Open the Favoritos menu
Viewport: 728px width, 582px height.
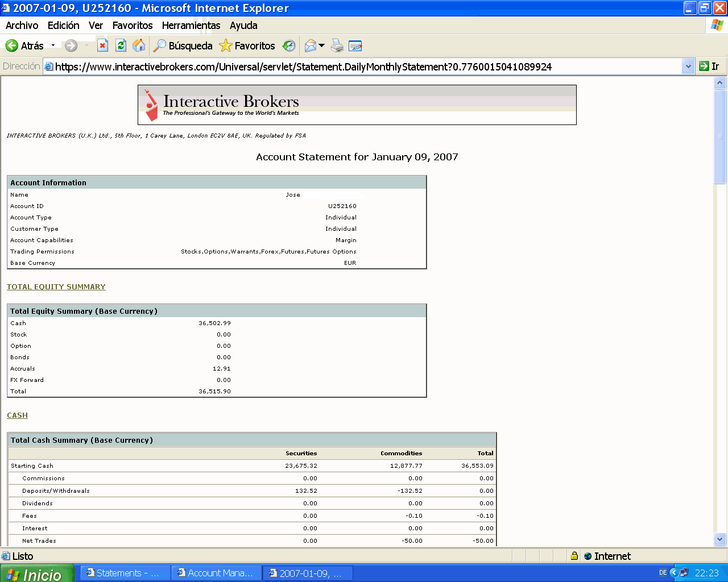click(133, 26)
